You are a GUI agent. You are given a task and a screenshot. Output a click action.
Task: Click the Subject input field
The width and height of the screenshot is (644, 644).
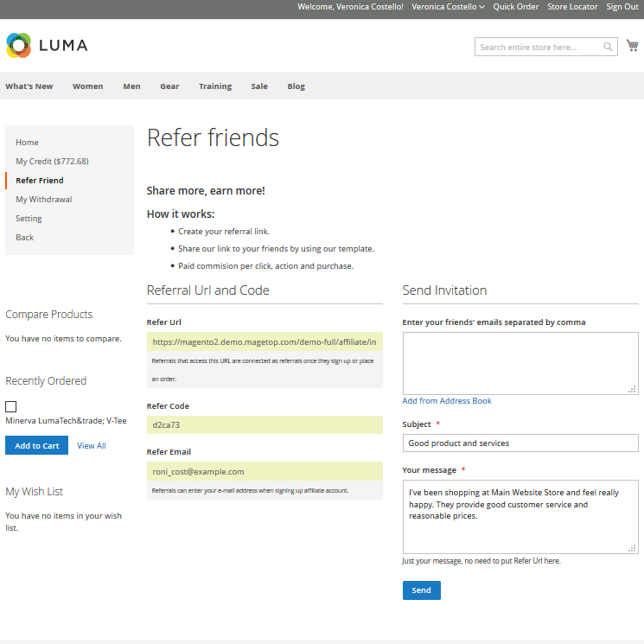520,443
